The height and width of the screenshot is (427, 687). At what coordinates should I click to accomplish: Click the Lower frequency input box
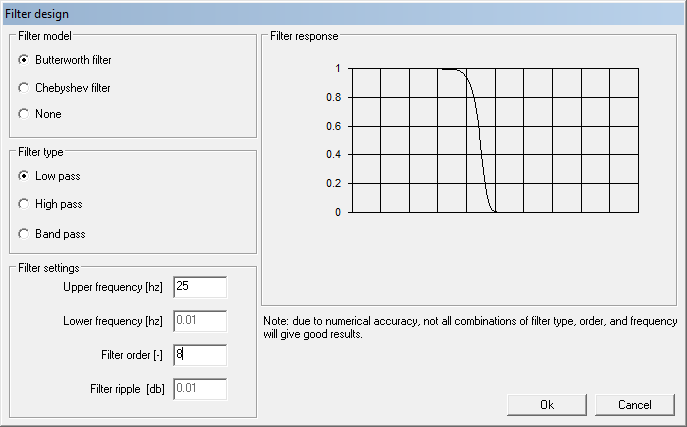pos(199,321)
